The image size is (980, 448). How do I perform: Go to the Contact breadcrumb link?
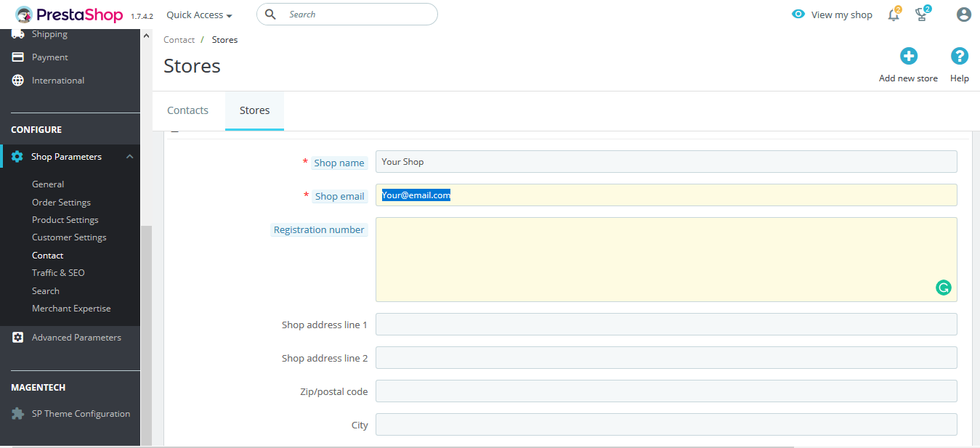179,40
